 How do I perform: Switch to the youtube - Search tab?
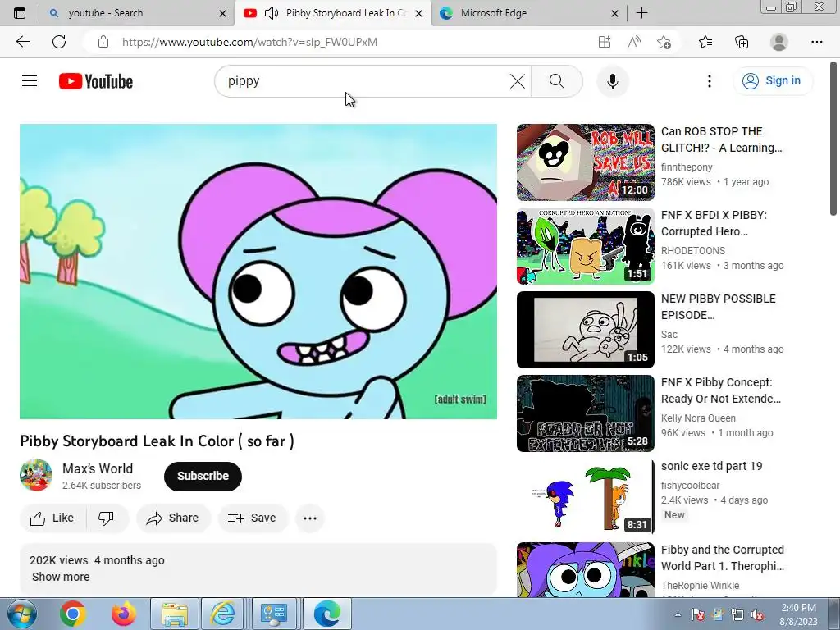click(137, 13)
